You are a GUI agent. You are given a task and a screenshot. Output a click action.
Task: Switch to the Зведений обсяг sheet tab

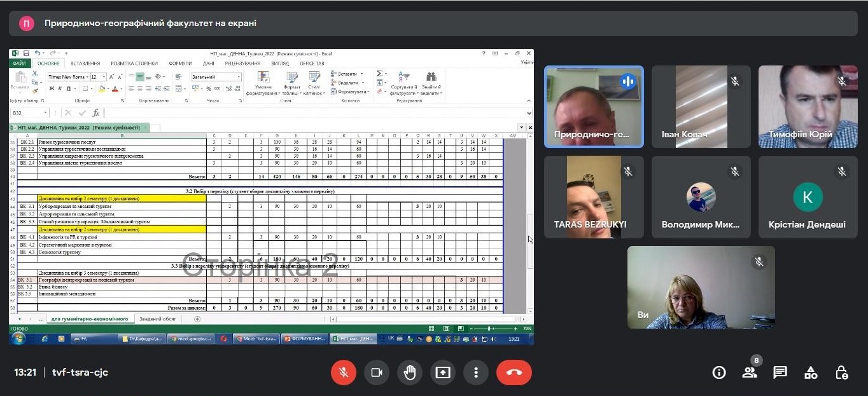coord(158,319)
